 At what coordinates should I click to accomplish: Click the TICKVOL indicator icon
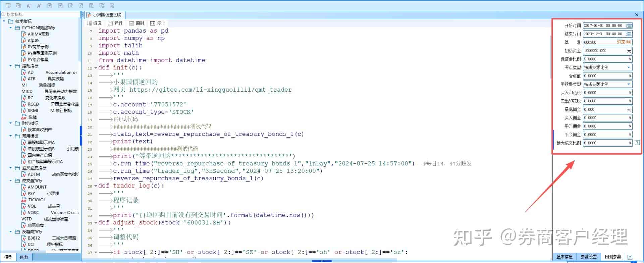[24, 200]
